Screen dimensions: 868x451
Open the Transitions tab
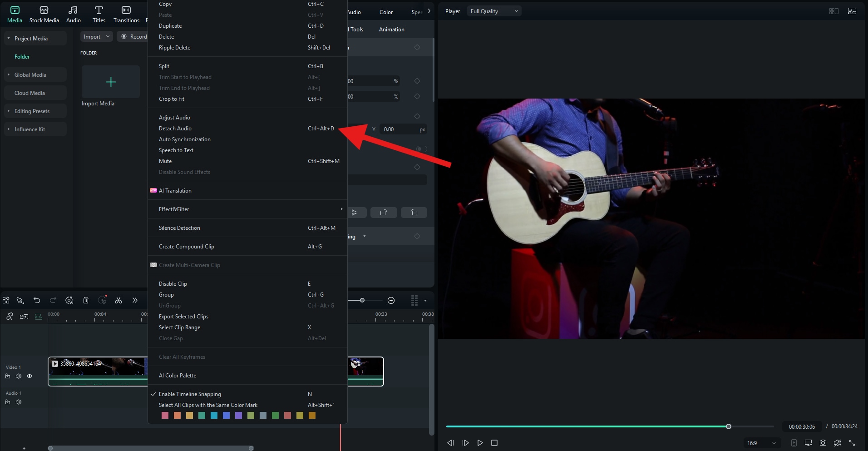point(126,14)
